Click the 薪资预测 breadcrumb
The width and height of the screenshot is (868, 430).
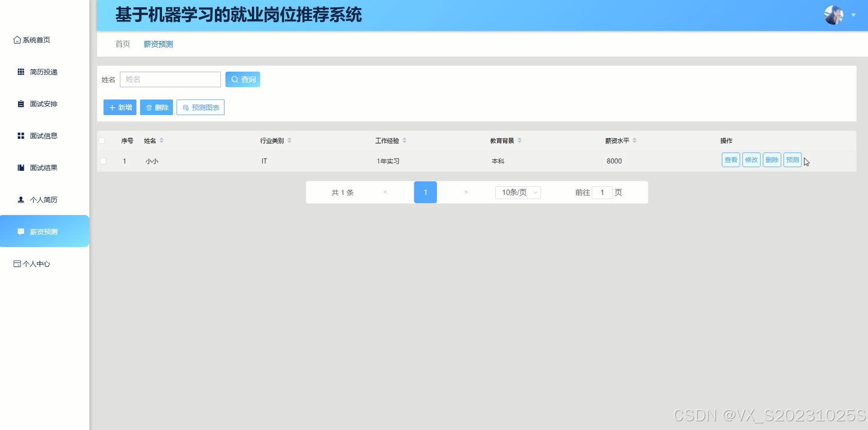point(158,44)
